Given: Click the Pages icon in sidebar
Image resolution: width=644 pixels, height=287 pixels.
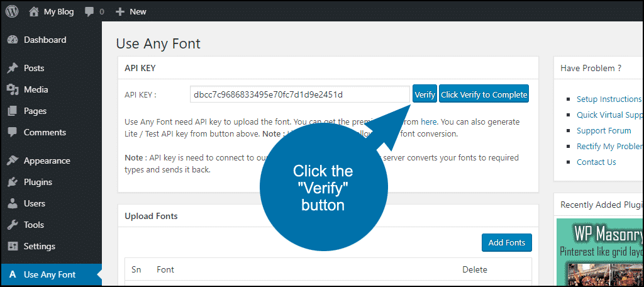Looking at the screenshot, I should pos(13,111).
